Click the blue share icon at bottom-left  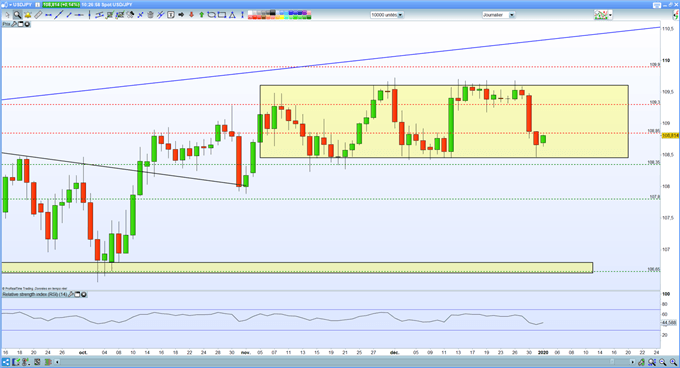coord(6,362)
